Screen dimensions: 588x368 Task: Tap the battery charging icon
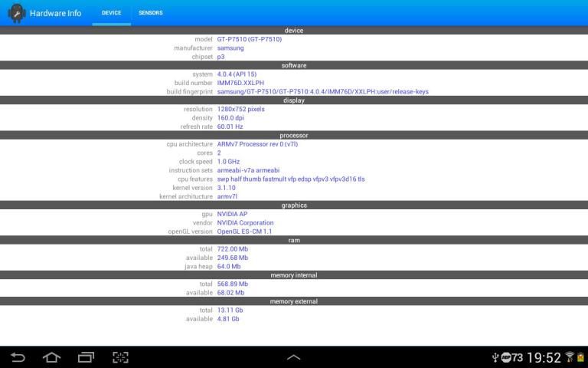click(x=580, y=357)
